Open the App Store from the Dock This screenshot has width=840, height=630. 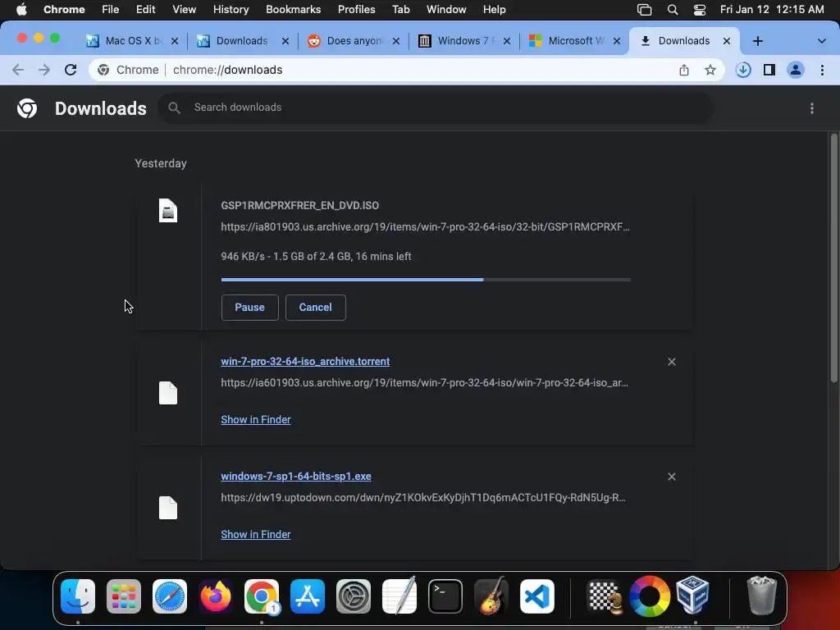coord(308,596)
